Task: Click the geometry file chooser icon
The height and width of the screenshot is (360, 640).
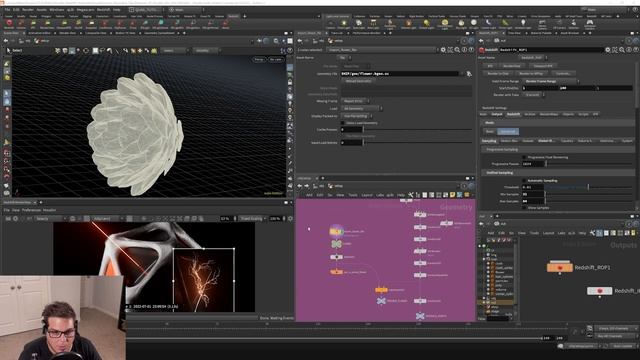Action: coord(469,74)
